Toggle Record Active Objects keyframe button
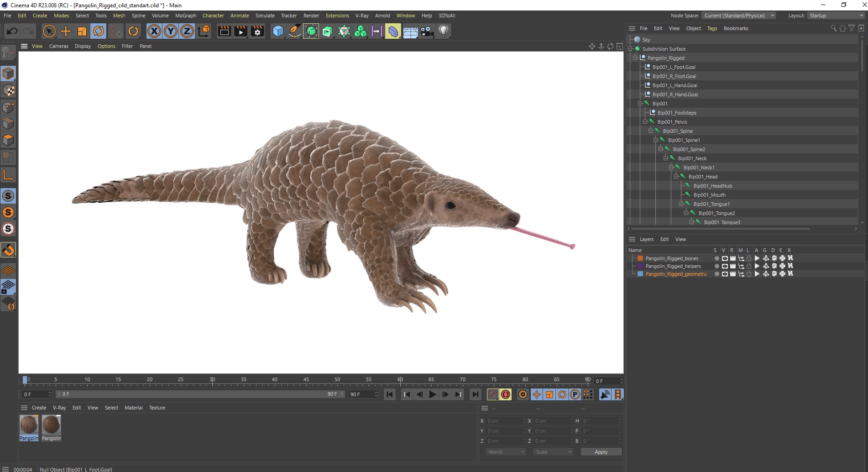 click(x=492, y=394)
